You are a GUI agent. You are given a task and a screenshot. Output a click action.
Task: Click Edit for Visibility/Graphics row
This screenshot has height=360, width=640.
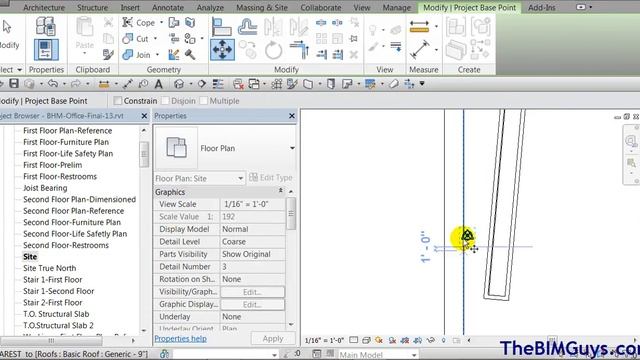(252, 292)
